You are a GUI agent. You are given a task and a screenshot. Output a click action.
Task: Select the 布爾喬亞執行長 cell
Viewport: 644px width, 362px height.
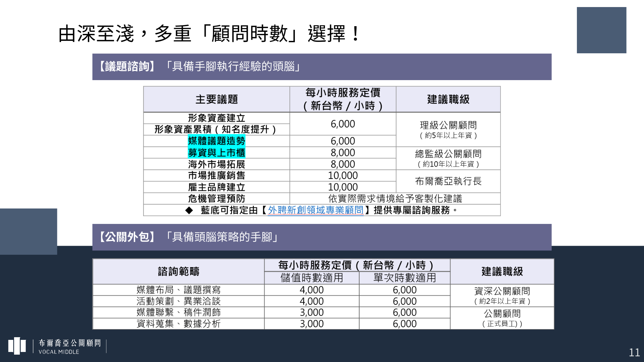(x=448, y=181)
